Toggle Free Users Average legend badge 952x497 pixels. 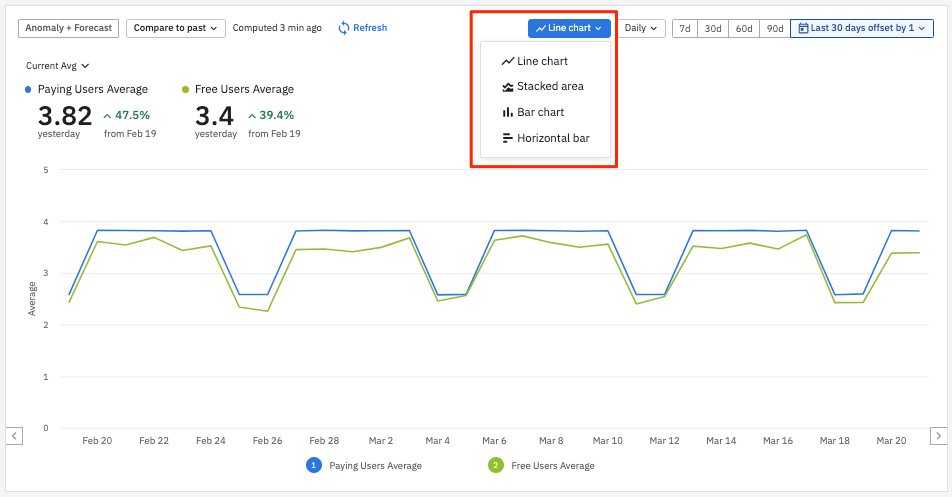(x=494, y=465)
